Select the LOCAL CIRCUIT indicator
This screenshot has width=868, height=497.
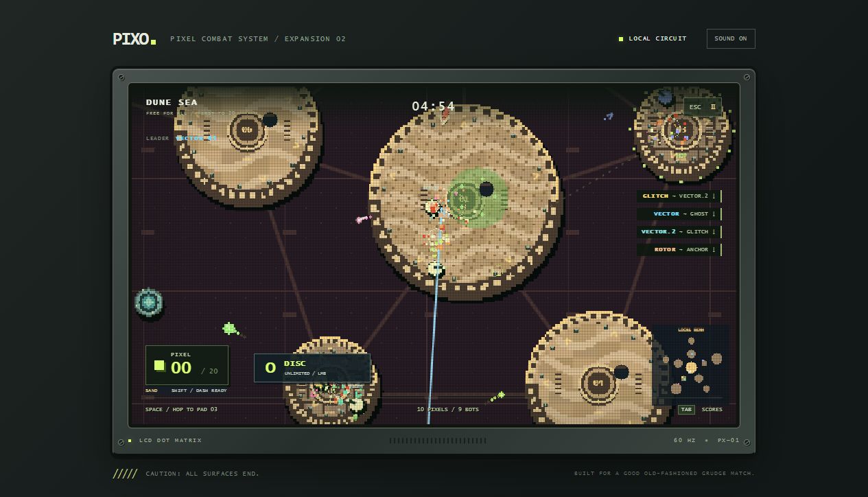653,38
